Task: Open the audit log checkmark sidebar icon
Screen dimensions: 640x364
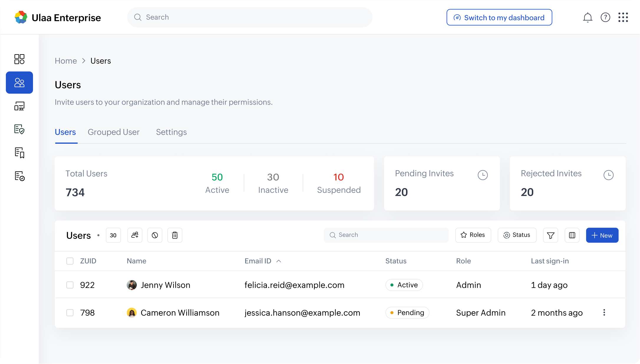Action: click(19, 176)
